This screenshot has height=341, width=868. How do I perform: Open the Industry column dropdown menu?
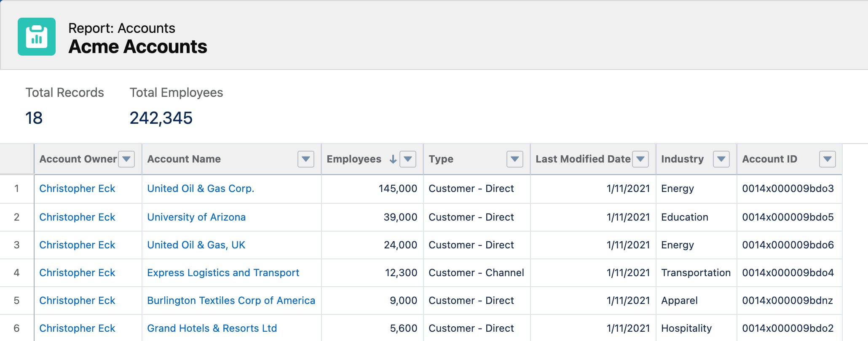(721, 159)
